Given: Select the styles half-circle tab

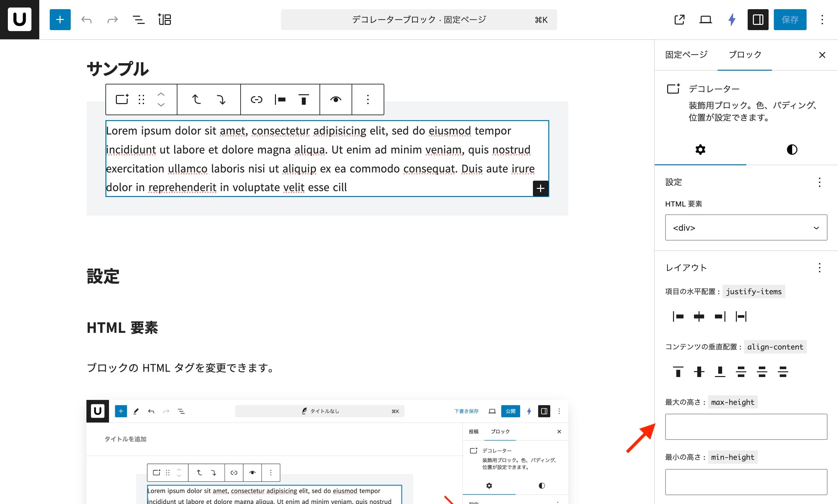Looking at the screenshot, I should 792,150.
